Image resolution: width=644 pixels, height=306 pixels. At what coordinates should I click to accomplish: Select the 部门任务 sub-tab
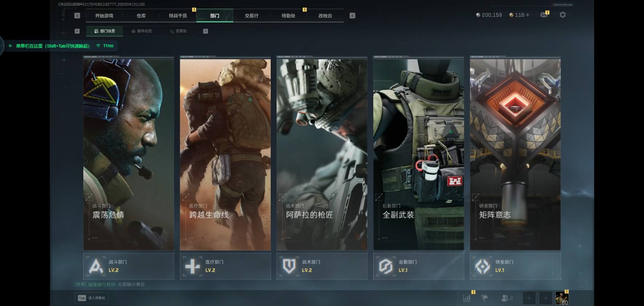click(104, 31)
